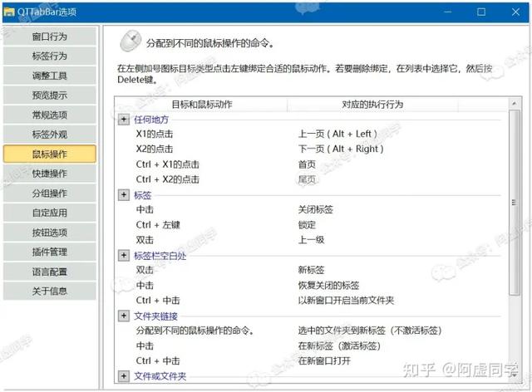The width and height of the screenshot is (532, 392).
Task: Close the QTTabBar选项 window
Action: (x=515, y=12)
